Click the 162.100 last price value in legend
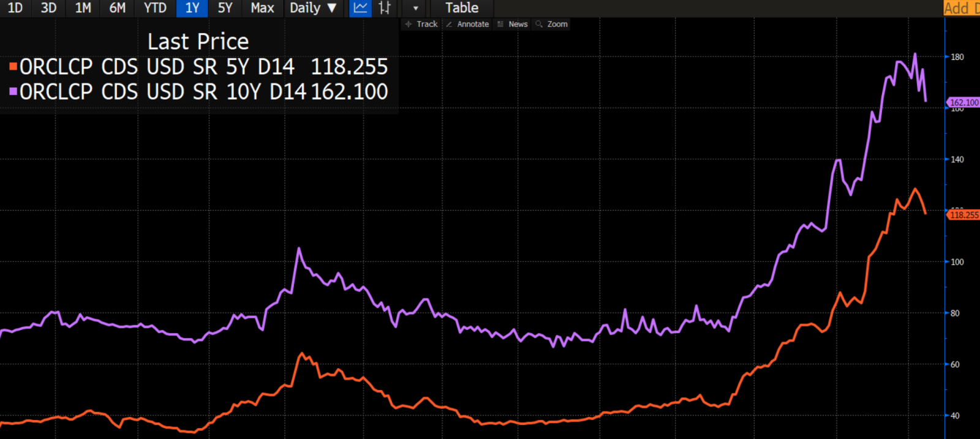The width and height of the screenshot is (980, 439). [349, 92]
